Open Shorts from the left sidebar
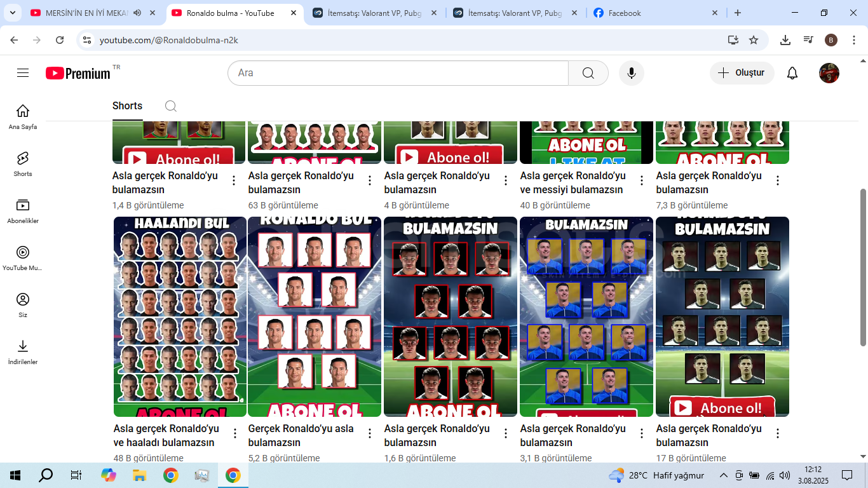Image resolution: width=868 pixels, height=488 pixels. pyautogui.click(x=23, y=164)
